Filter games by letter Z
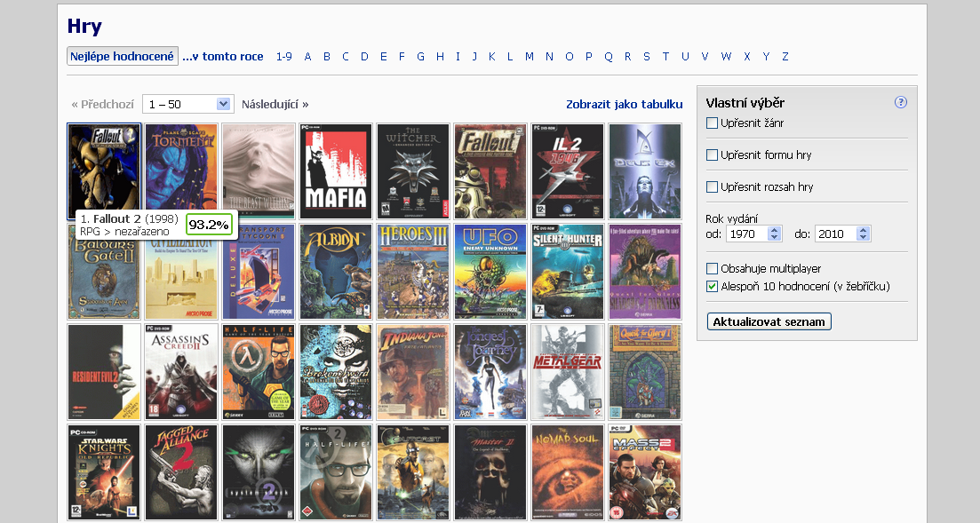This screenshot has width=980, height=523. tap(785, 56)
